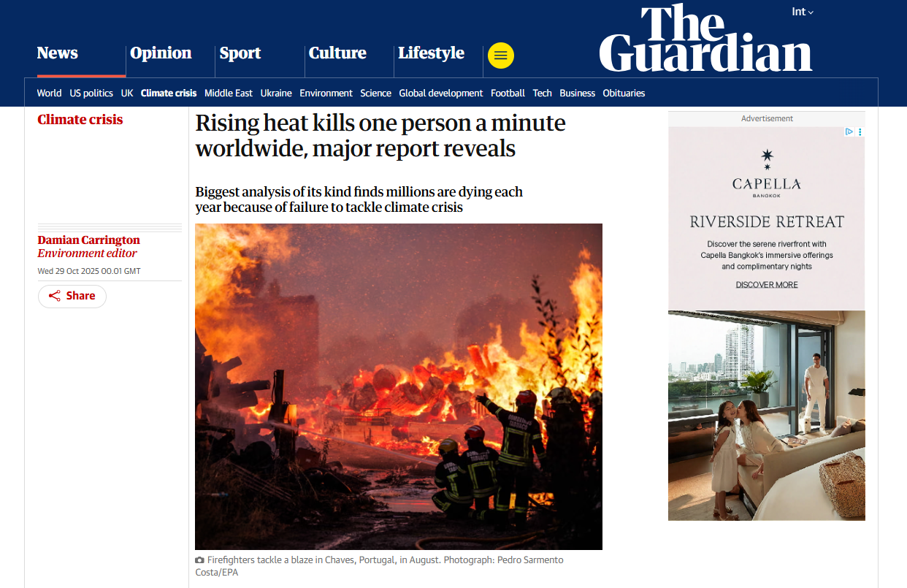Open the Climate crisis subnav link

[169, 93]
